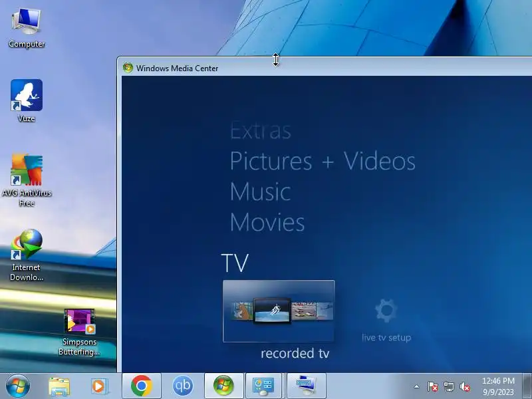
Task: Open live tv setup gear
Action: (x=386, y=311)
